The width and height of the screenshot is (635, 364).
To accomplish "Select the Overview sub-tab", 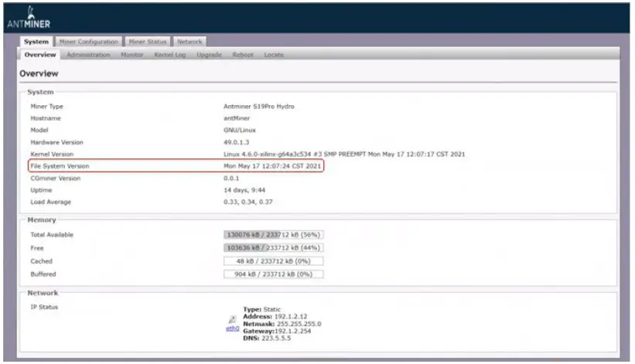I will tap(39, 55).
